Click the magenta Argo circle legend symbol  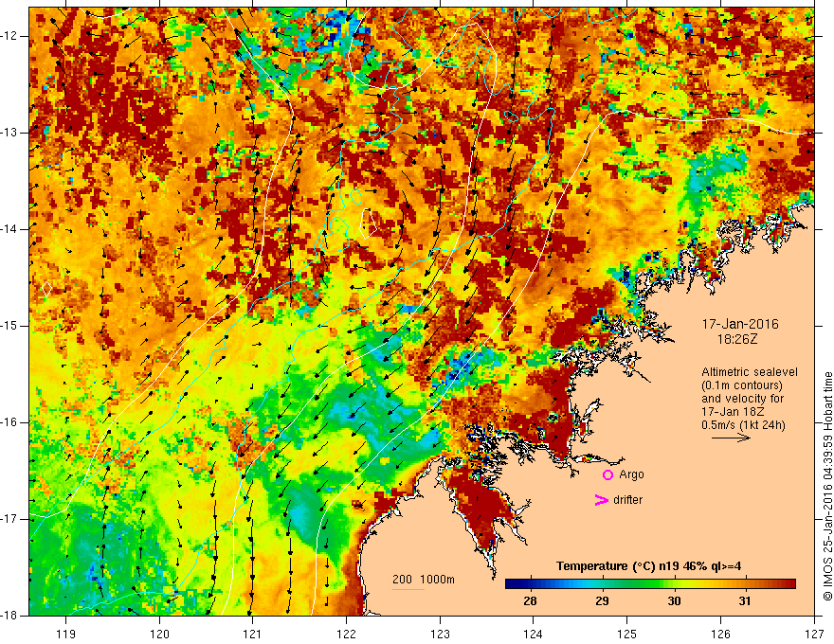click(607, 475)
